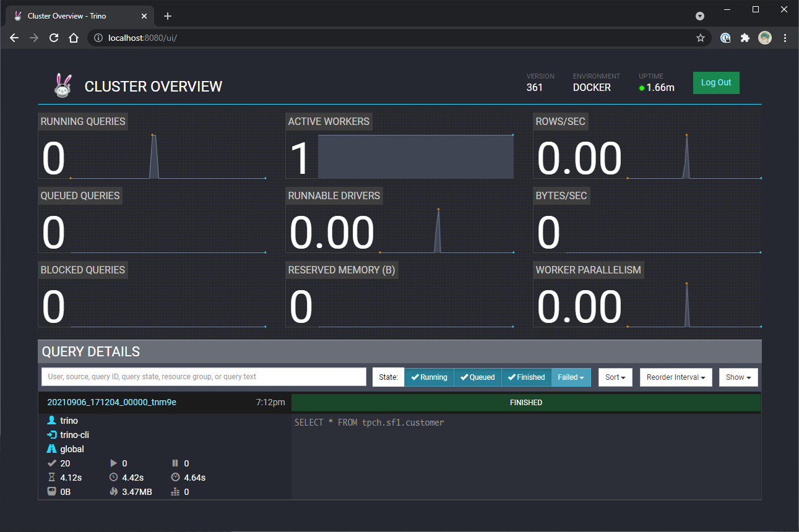
Task: Click the 3.47MB memory value
Action: (x=137, y=492)
